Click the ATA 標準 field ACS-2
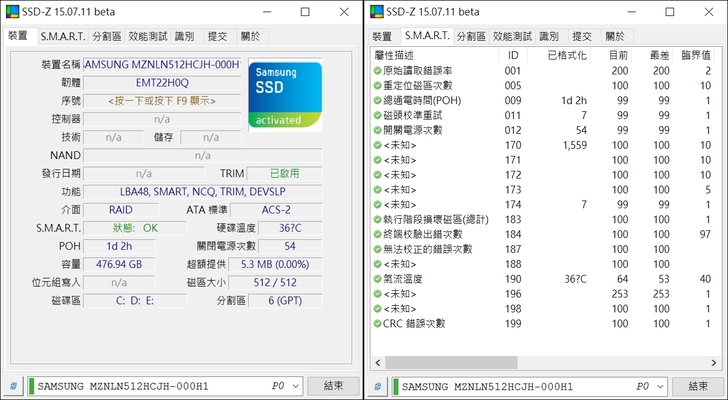The image size is (728, 400). [x=276, y=210]
